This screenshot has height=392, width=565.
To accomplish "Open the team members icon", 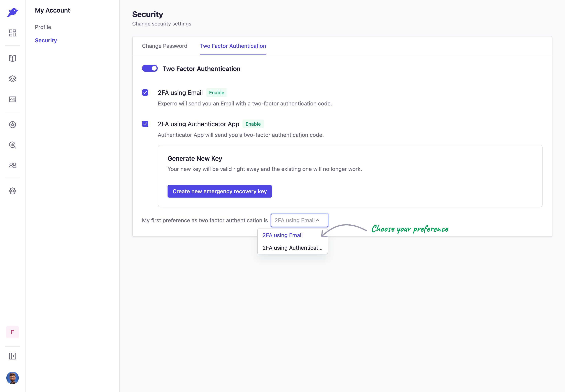I will [x=13, y=166].
